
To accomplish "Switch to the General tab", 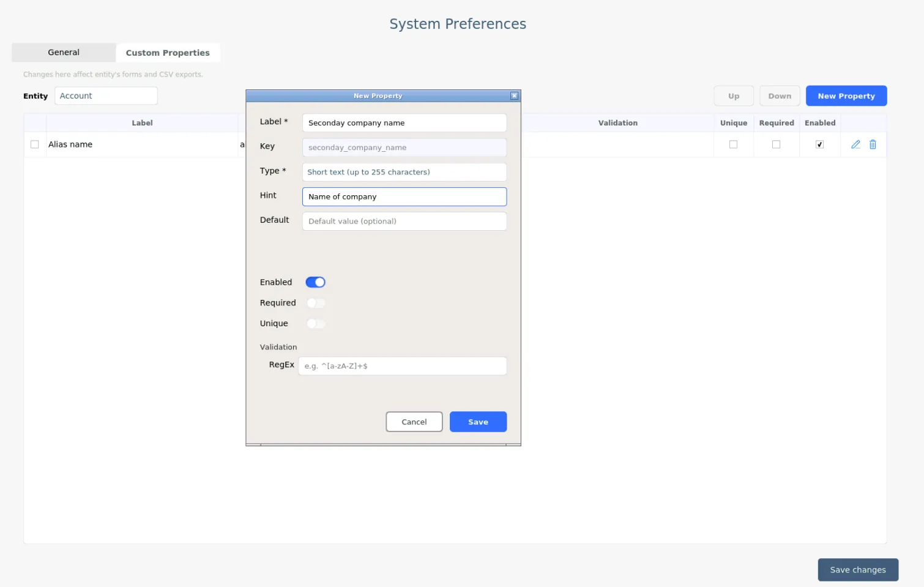I will (64, 53).
